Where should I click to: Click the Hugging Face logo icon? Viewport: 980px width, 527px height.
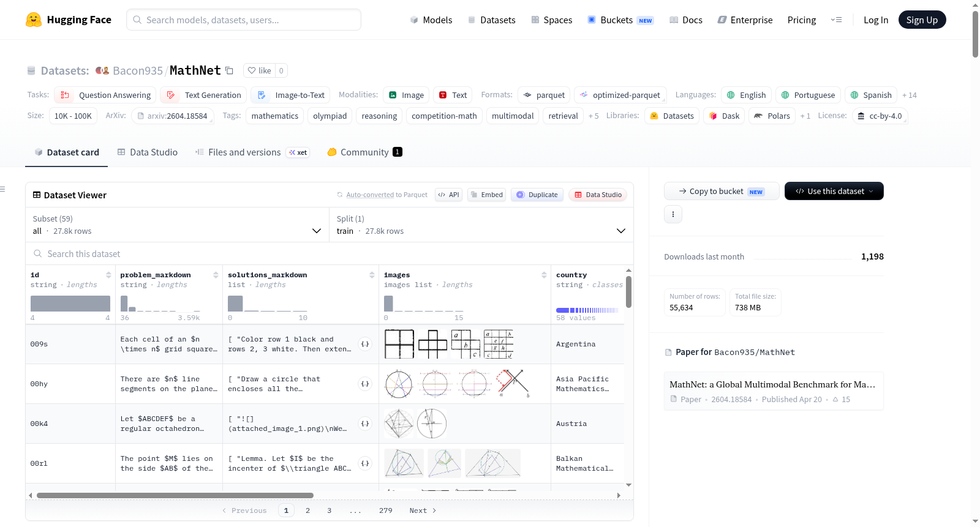coord(34,20)
